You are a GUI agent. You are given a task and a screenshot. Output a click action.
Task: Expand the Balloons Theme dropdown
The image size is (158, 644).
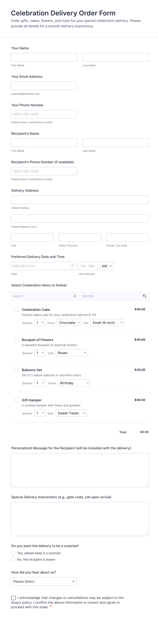click(x=74, y=383)
